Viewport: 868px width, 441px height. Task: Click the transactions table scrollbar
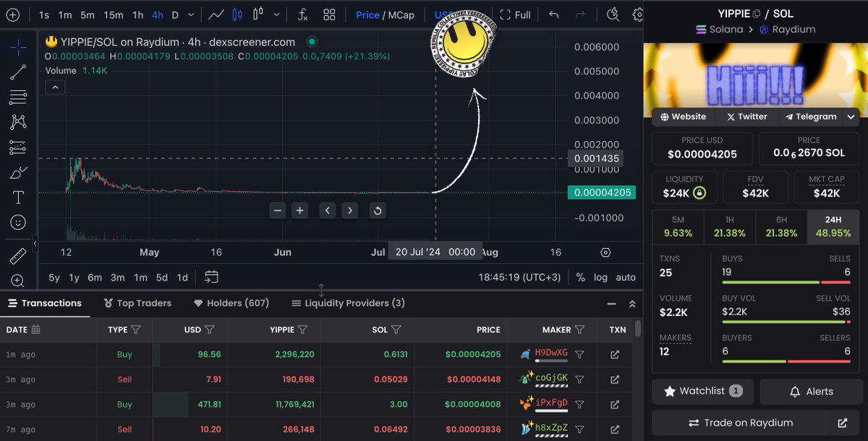pos(638,329)
